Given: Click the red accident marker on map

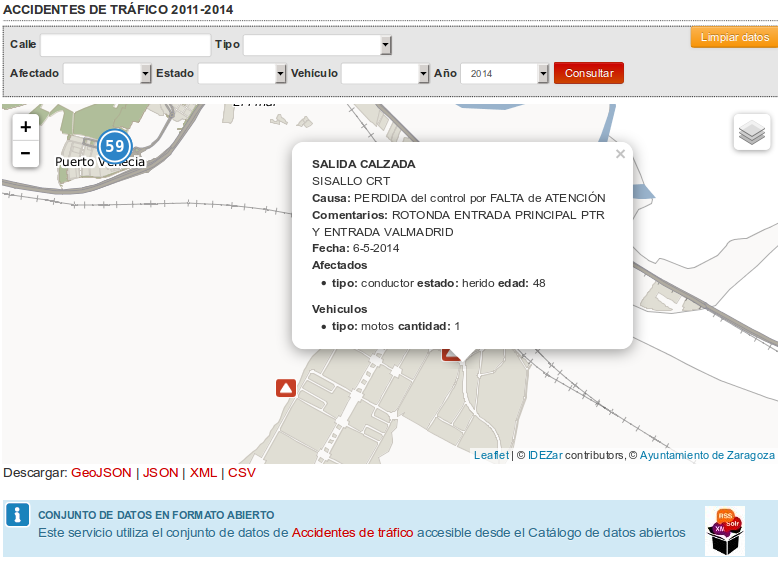Looking at the screenshot, I should (286, 388).
